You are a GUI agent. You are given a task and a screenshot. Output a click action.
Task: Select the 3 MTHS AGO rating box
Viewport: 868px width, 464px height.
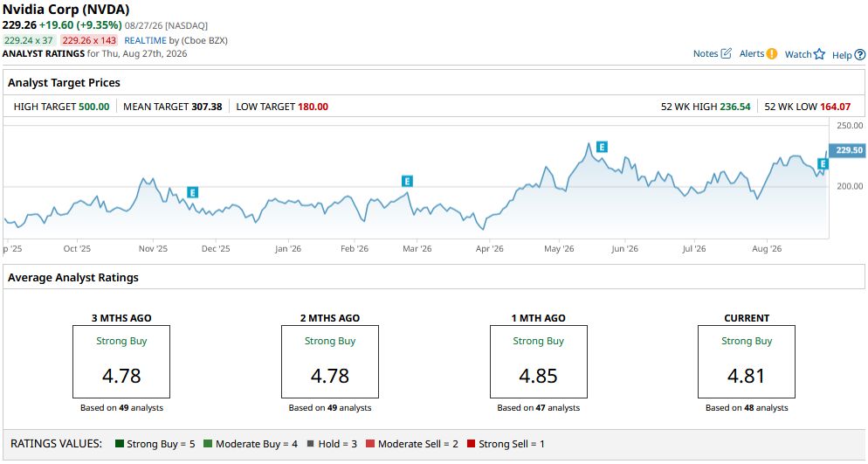coord(121,362)
